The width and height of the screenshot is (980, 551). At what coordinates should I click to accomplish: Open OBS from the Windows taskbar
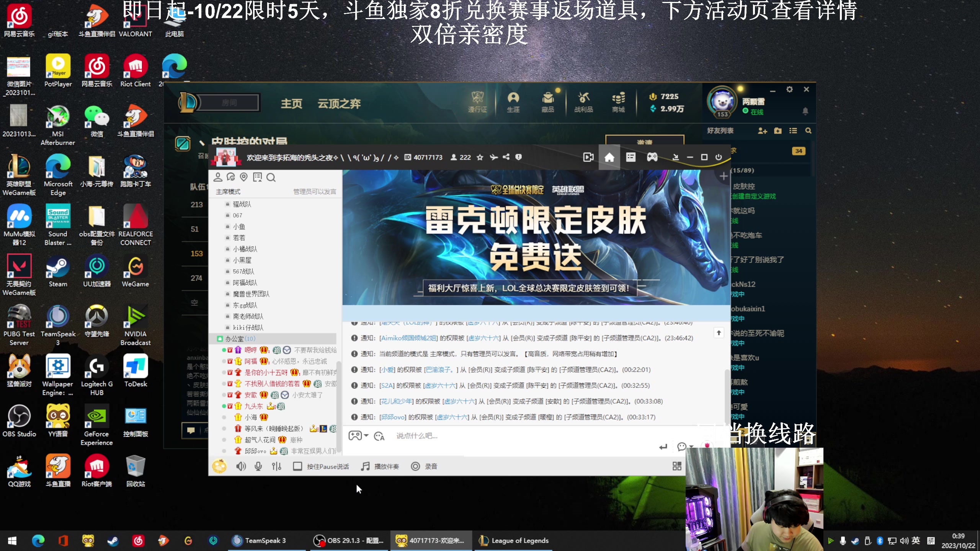pos(348,540)
